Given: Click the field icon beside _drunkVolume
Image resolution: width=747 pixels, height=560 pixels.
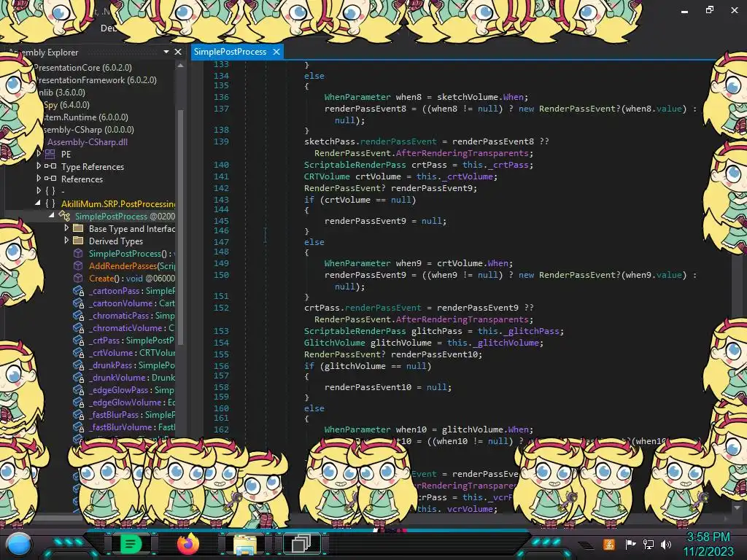Looking at the screenshot, I should (78, 377).
